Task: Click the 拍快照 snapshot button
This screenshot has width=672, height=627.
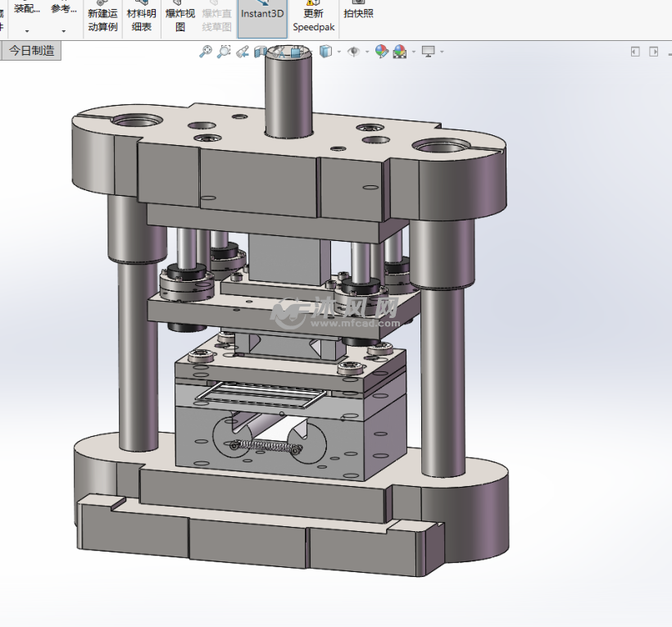Action: pos(359,13)
